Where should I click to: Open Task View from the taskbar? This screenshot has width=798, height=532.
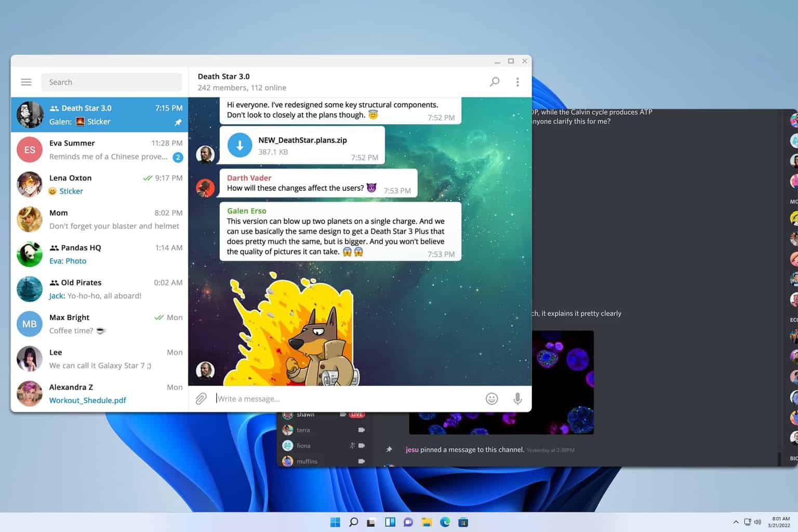[x=371, y=522]
